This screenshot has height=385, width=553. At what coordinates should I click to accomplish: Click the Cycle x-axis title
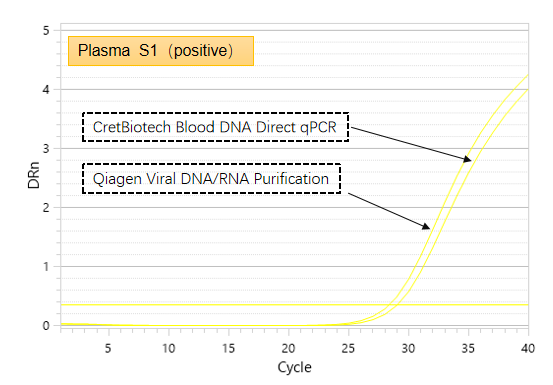click(x=294, y=367)
